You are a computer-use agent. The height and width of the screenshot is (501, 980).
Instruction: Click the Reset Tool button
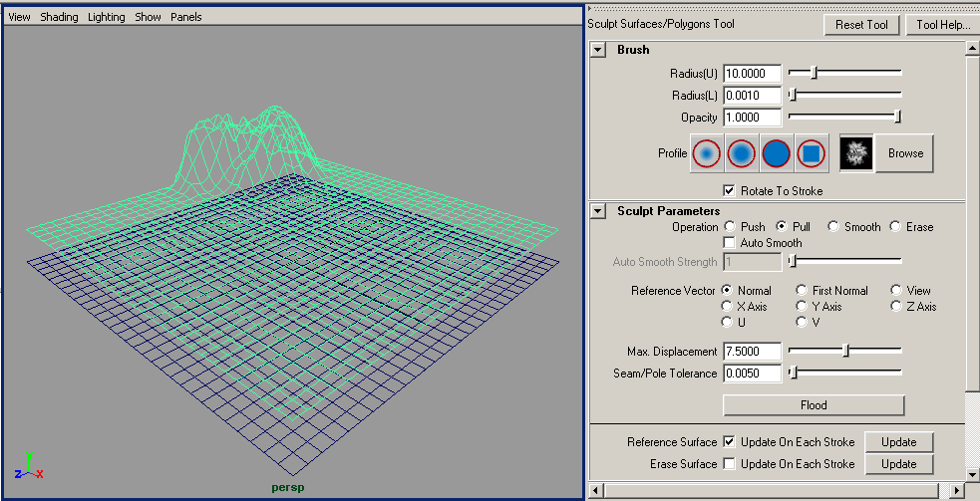point(861,25)
